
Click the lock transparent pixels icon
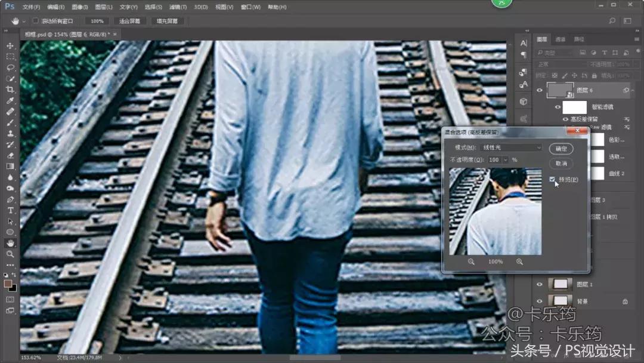point(555,76)
